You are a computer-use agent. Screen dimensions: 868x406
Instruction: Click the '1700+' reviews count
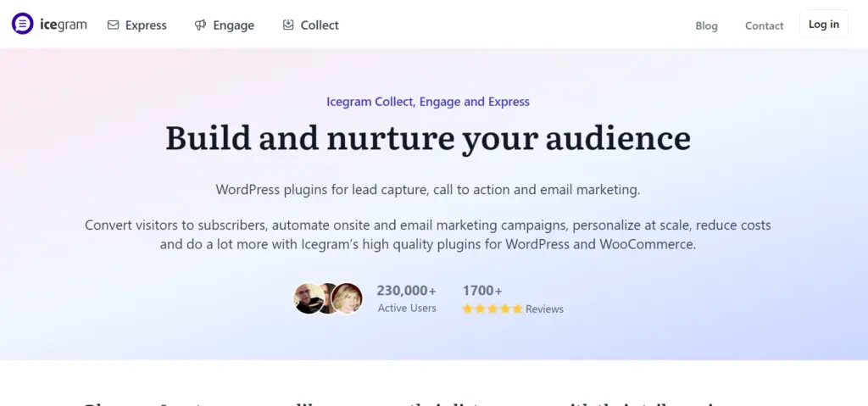point(482,291)
